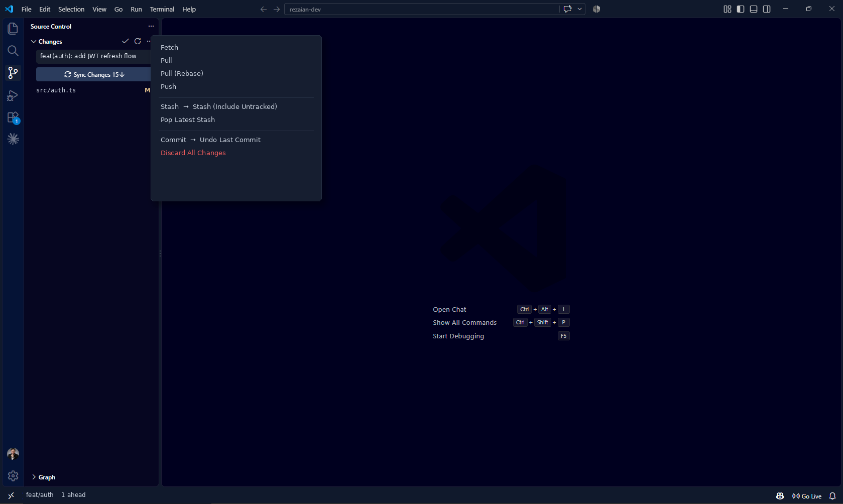Open the Selection menu

tap(71, 9)
